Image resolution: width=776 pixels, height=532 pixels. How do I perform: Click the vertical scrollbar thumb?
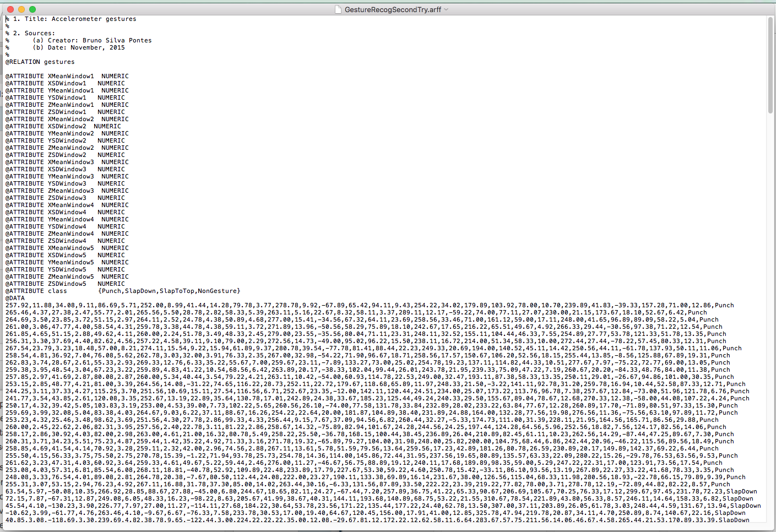[x=770, y=65]
